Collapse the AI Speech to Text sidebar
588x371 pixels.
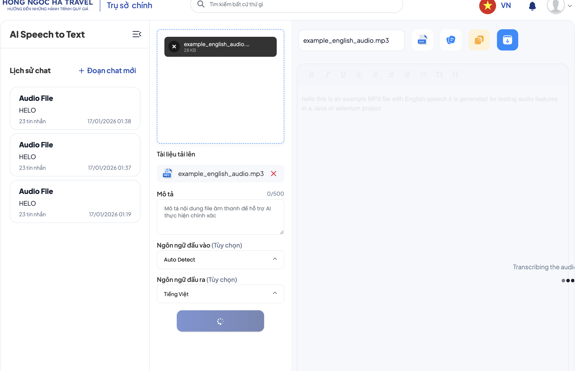(137, 34)
